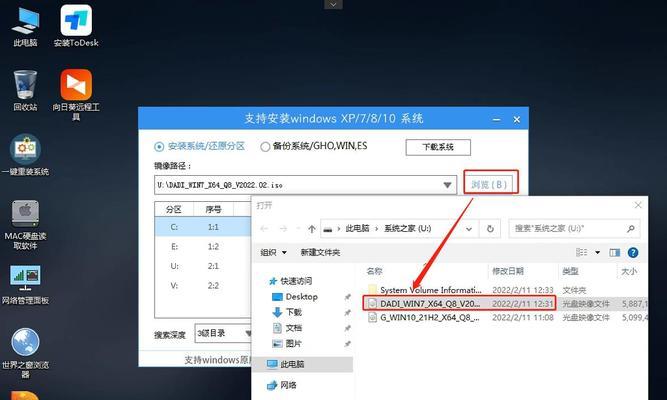This screenshot has height=400, width=667.
Task: Click the 序号 column header
Action: [x=213, y=209]
